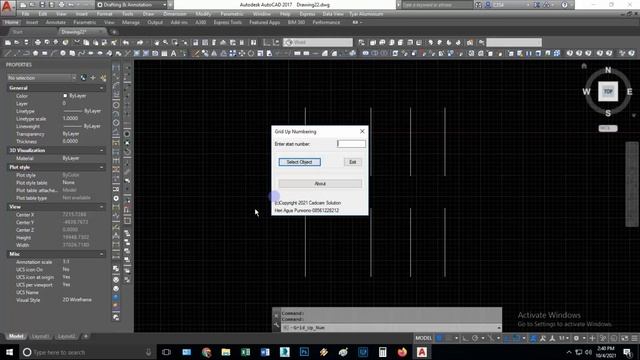This screenshot has height=360, width=640.
Task: Click the Quick Select icon in Properties panel
Action: [x=103, y=78]
